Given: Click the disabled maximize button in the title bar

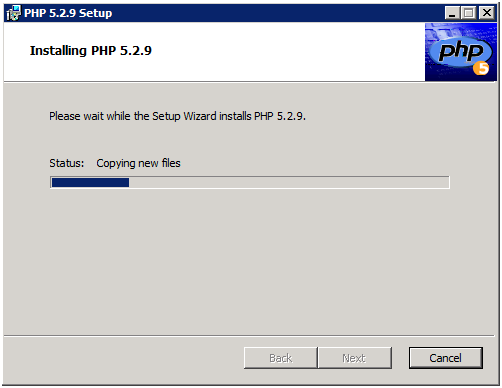Looking at the screenshot, I should pyautogui.click(x=469, y=13).
